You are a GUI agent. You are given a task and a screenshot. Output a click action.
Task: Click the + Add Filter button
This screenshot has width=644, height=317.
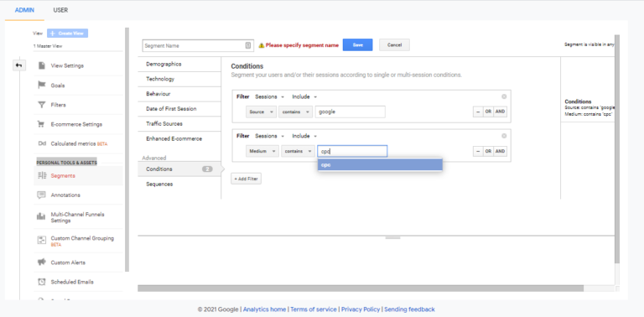246,179
